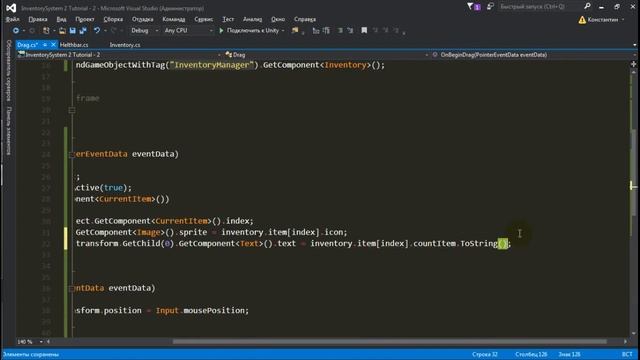The width and height of the screenshot is (640, 360).
Task: Collapse the method outlining box at line 24
Action: point(72,155)
